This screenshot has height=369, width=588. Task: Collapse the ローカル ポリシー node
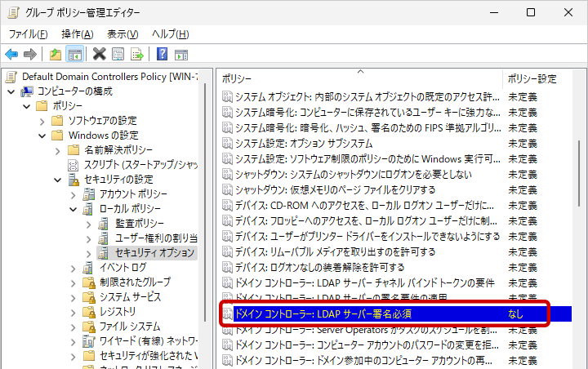(x=73, y=209)
